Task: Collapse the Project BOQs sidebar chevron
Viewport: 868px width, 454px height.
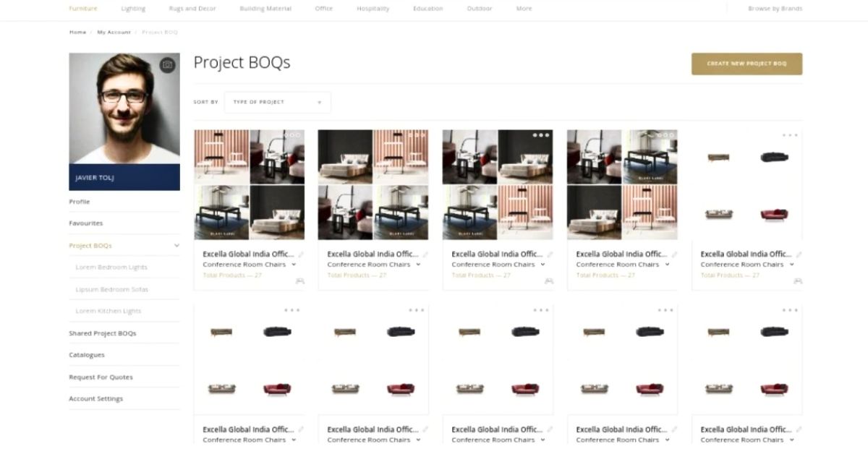Action: [176, 245]
